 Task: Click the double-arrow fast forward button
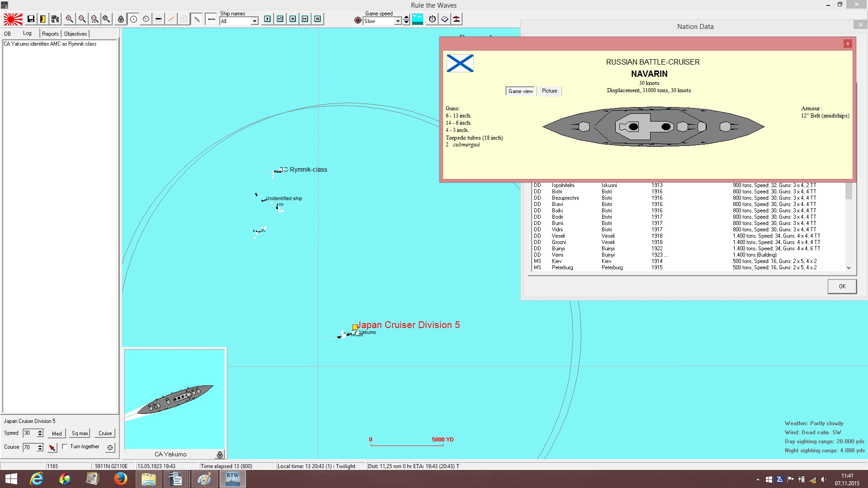pos(305,19)
